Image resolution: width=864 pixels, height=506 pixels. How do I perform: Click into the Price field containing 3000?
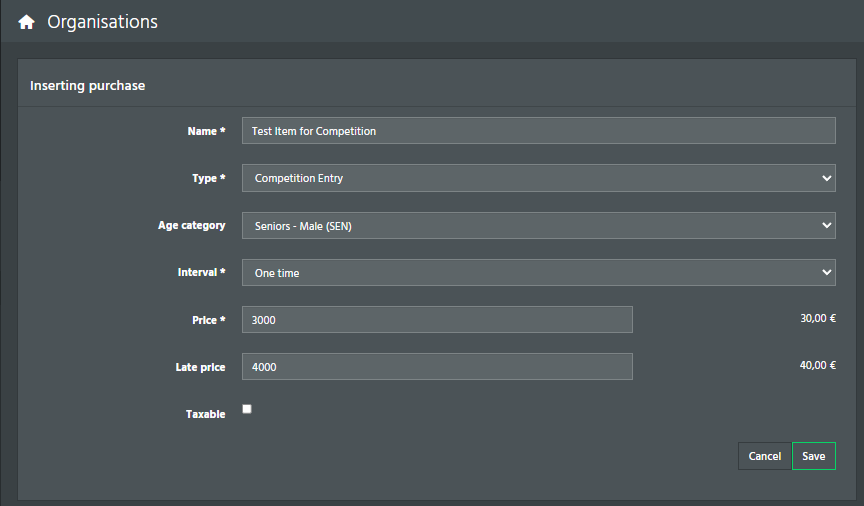pyautogui.click(x=437, y=320)
